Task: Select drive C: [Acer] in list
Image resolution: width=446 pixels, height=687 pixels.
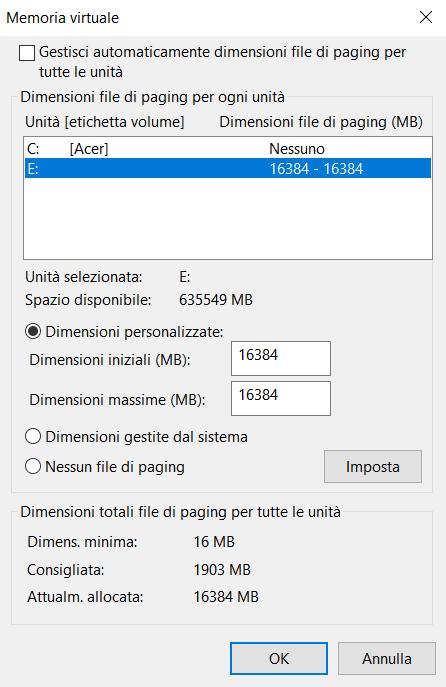Action: click(227, 149)
